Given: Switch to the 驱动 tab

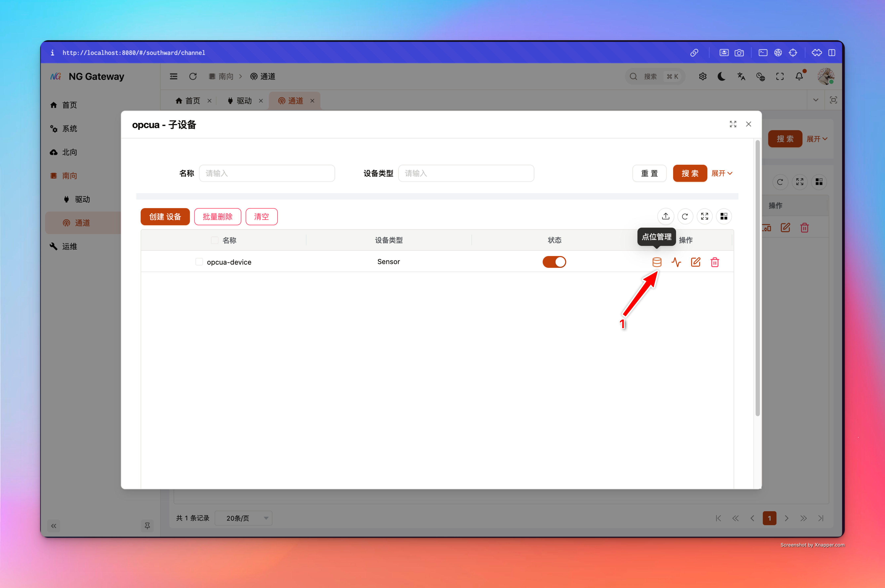Looking at the screenshot, I should pos(244,101).
